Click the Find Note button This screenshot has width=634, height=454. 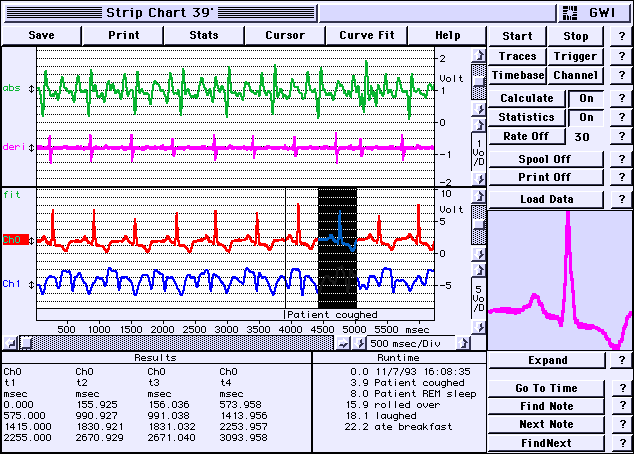click(546, 406)
